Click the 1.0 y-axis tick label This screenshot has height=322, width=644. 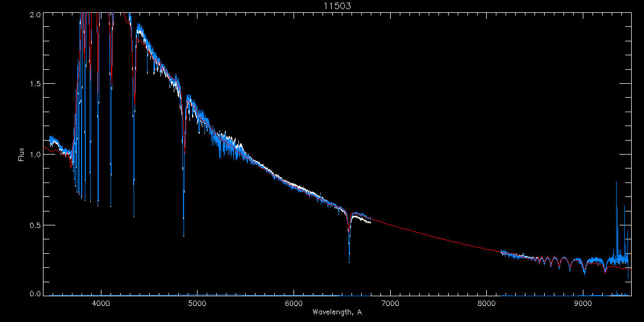[35, 155]
